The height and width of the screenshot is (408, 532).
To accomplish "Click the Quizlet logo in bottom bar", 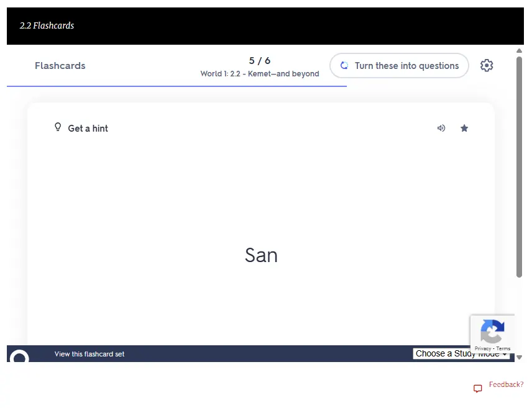I will 20,357.
